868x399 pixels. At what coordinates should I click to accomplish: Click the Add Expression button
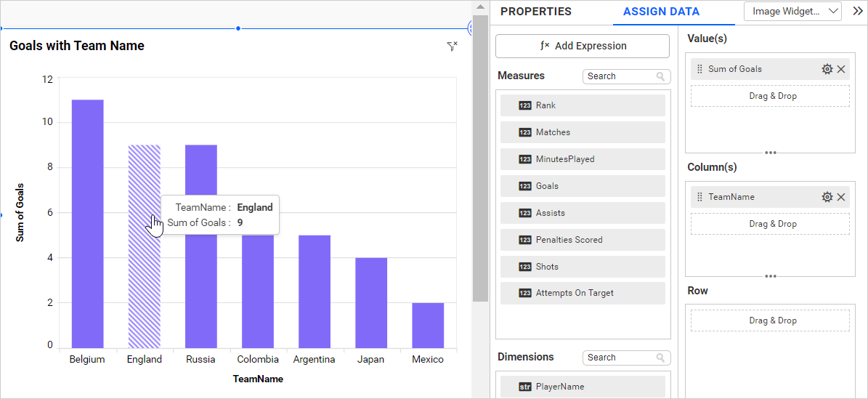click(x=583, y=46)
